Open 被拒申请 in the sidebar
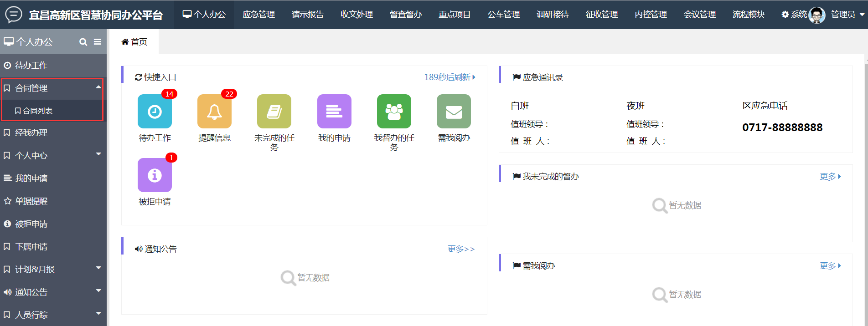Image resolution: width=868 pixels, height=326 pixels. [x=53, y=224]
